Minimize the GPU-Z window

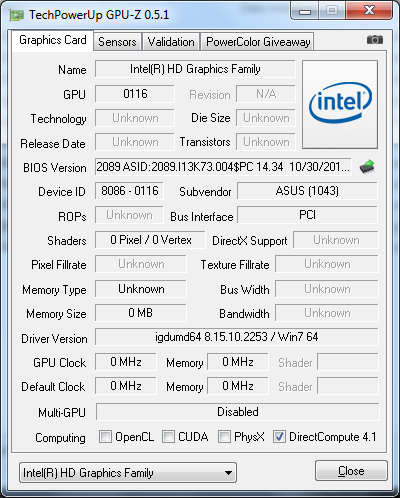[x=305, y=12]
